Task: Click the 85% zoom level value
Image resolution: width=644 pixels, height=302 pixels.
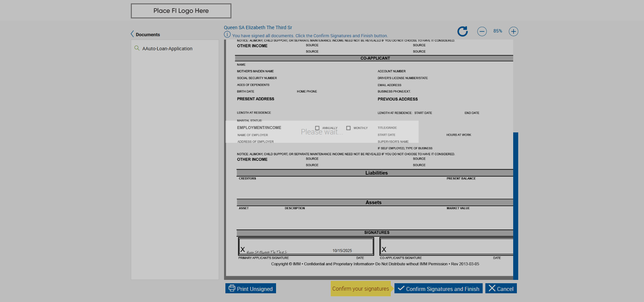Action: [x=498, y=31]
